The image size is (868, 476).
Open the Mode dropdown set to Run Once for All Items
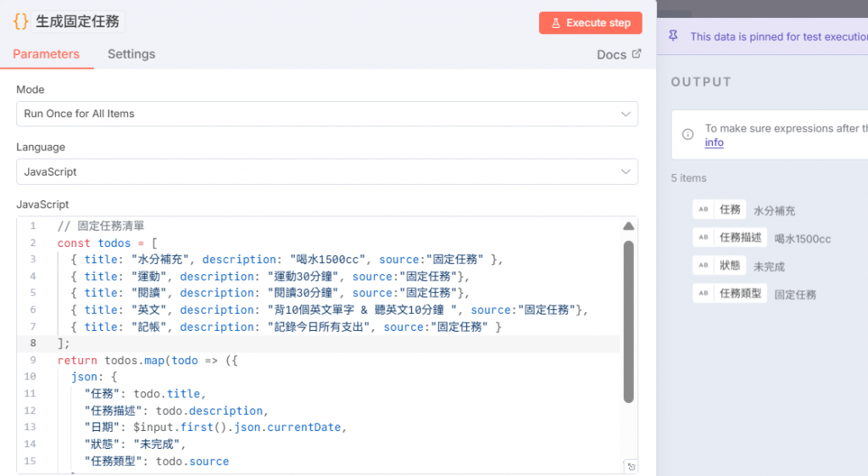point(327,114)
